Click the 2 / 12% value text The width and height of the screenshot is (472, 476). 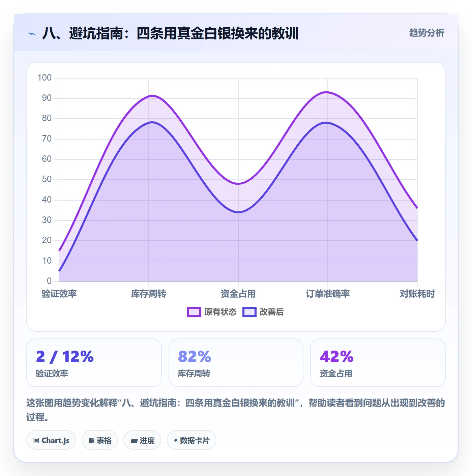click(65, 356)
